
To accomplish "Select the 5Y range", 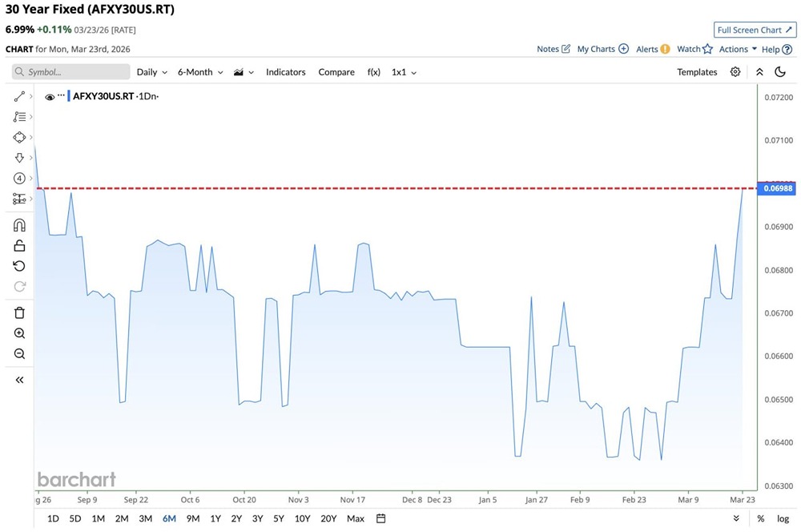I will coord(279,518).
